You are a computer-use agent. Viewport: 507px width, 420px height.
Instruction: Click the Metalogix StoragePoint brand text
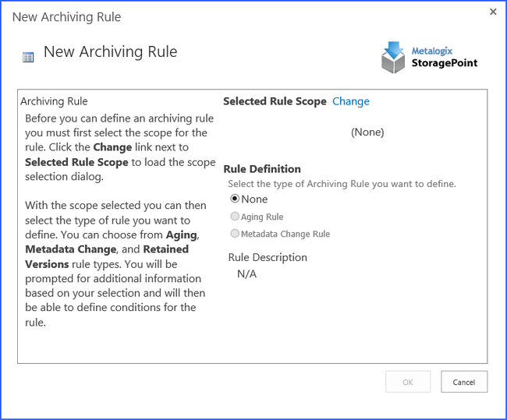coord(445,58)
